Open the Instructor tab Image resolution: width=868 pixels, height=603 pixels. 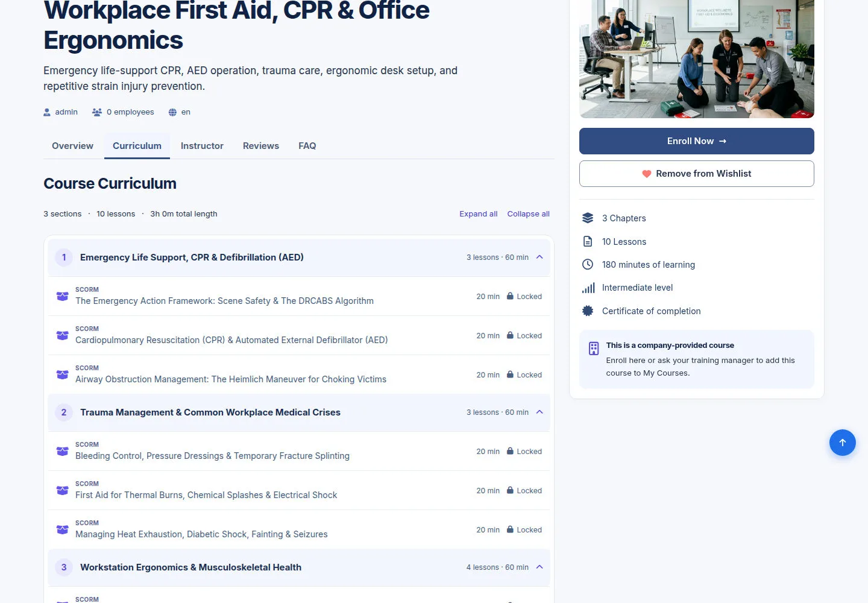point(202,146)
